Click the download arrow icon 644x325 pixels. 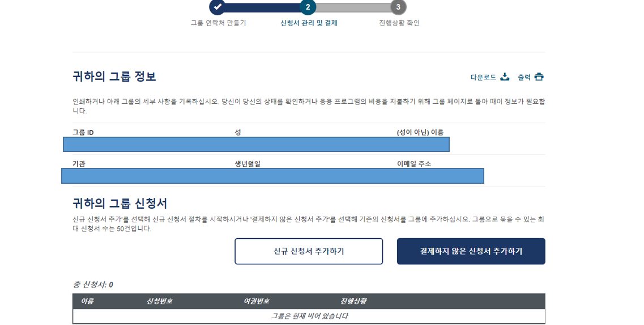coord(505,77)
